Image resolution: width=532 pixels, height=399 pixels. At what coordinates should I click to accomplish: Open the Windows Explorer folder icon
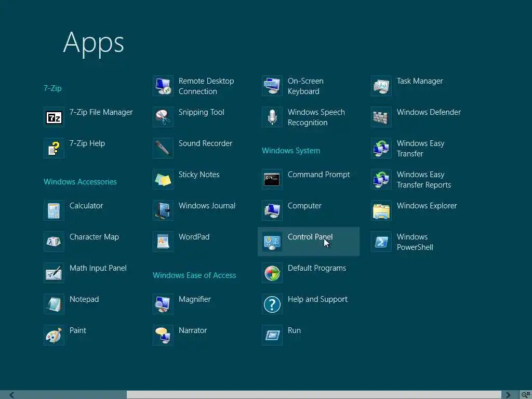point(381,211)
